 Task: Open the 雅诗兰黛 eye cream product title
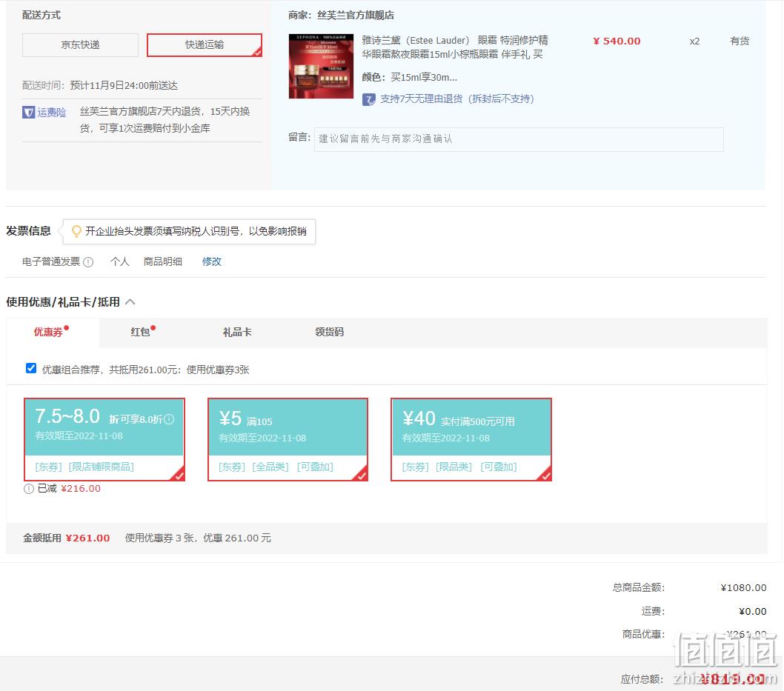coord(454,47)
